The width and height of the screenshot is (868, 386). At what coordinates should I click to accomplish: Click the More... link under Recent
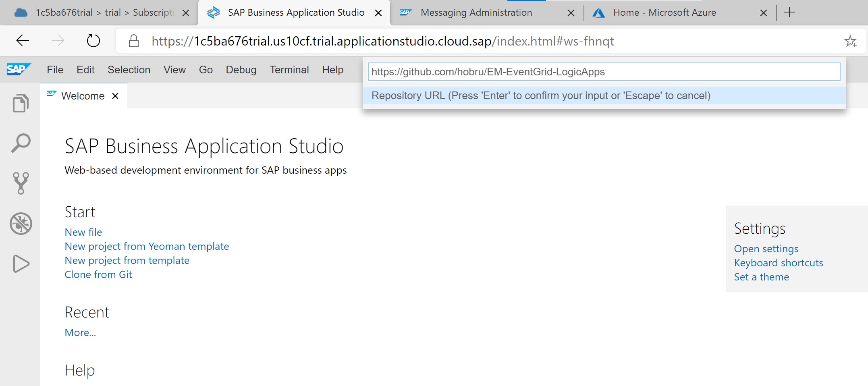(x=80, y=332)
